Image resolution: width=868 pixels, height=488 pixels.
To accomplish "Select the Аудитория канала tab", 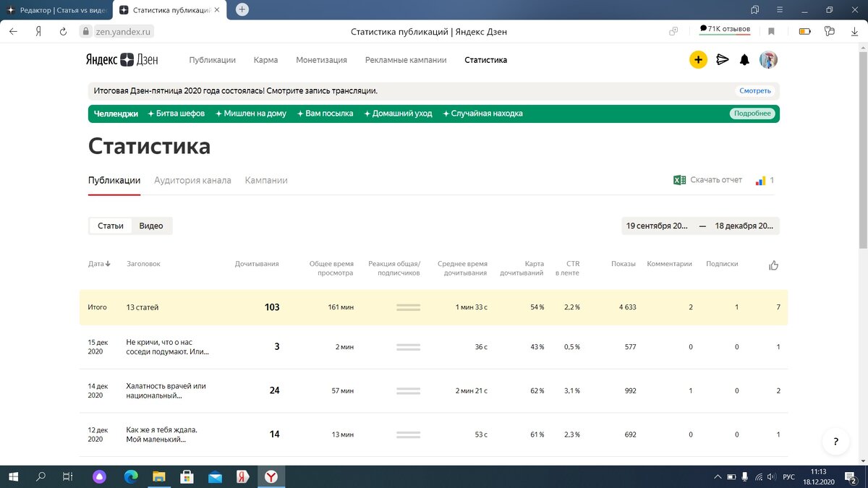I will click(192, 180).
